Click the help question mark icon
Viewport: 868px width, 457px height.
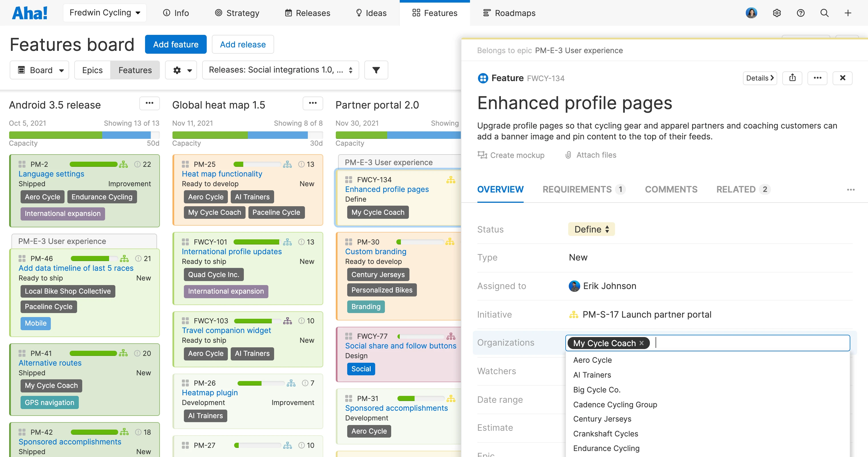[x=801, y=13]
